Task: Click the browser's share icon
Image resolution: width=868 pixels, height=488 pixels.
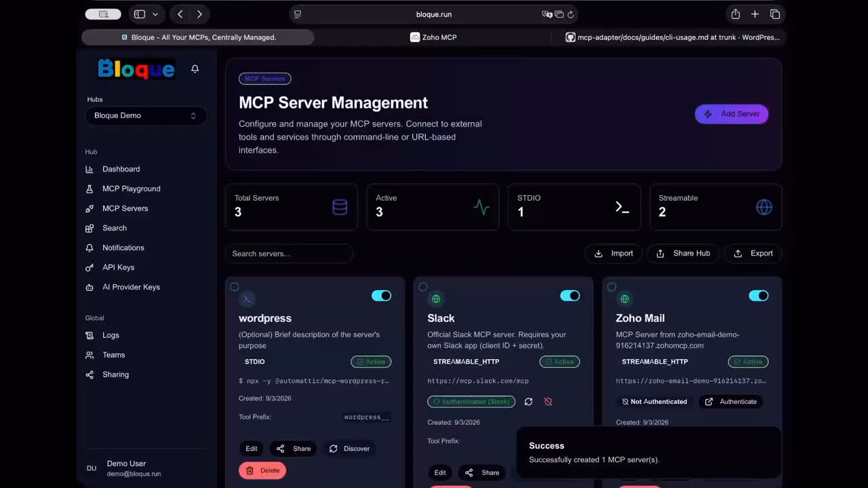Action: tap(735, 14)
